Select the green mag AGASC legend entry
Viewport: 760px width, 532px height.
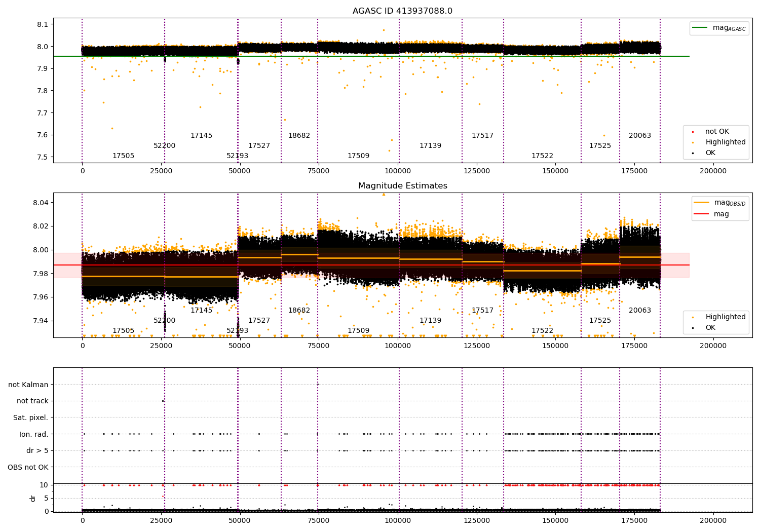pyautogui.click(x=719, y=28)
